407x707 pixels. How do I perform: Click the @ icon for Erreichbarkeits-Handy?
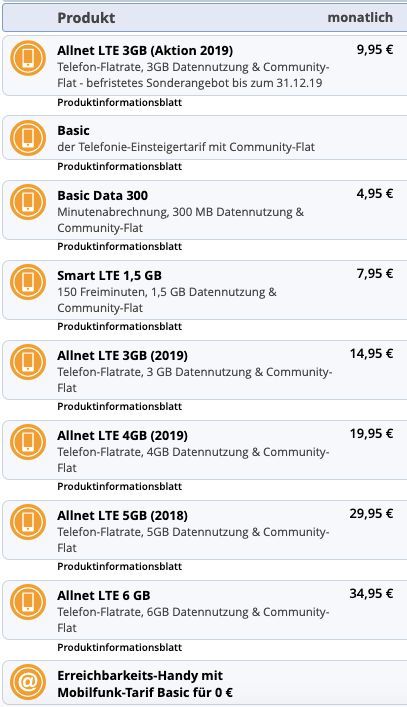pos(28,682)
